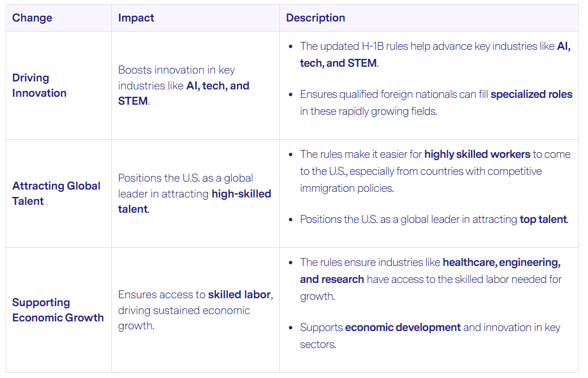Click the Change column header

click(32, 18)
